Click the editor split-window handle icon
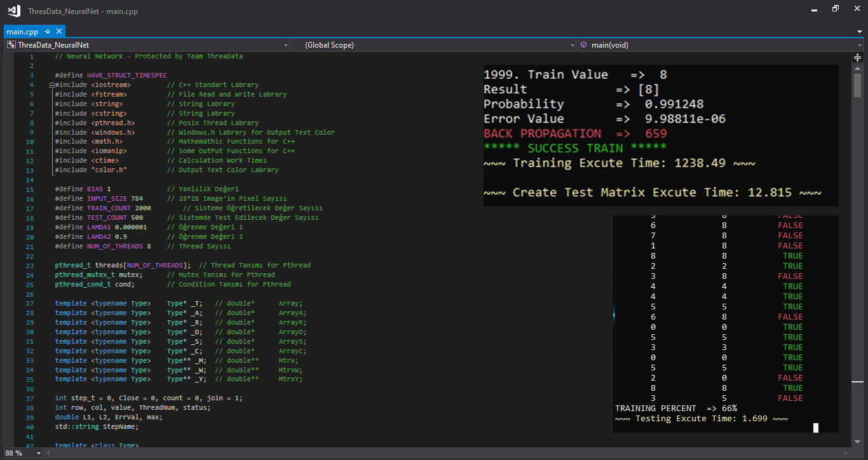This screenshot has height=460, width=868. [x=857, y=57]
